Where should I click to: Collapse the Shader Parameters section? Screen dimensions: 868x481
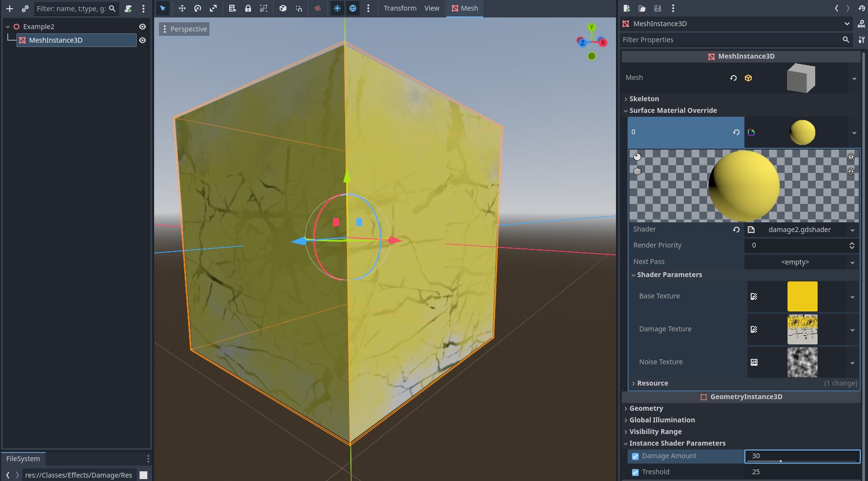[x=669, y=275]
